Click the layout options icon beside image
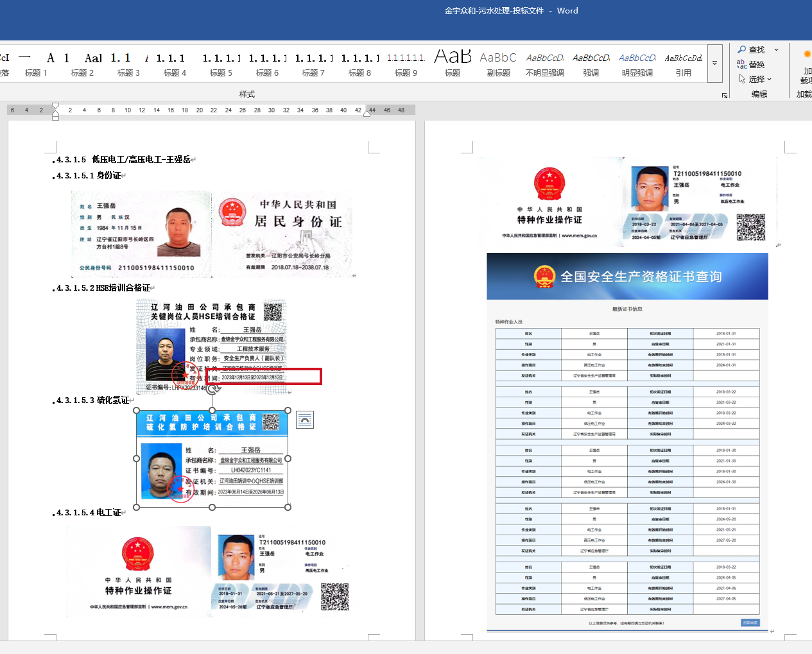The height and width of the screenshot is (654, 812). point(305,420)
